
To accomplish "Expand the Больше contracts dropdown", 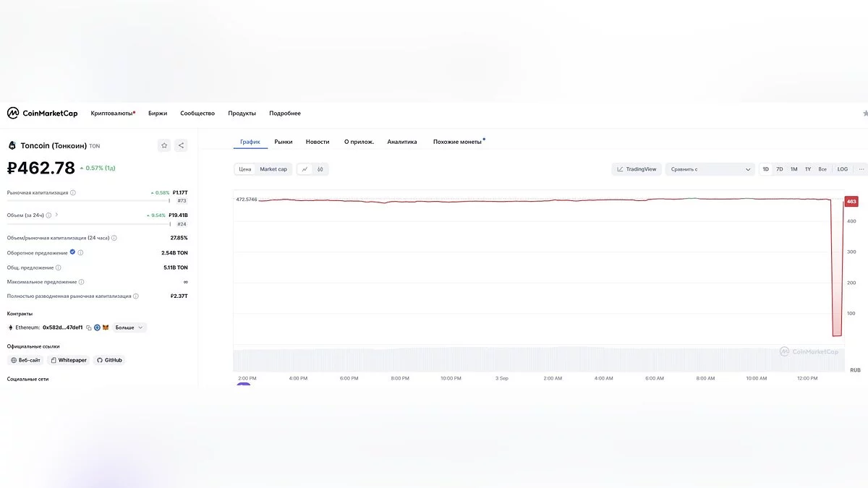I will [x=129, y=328].
